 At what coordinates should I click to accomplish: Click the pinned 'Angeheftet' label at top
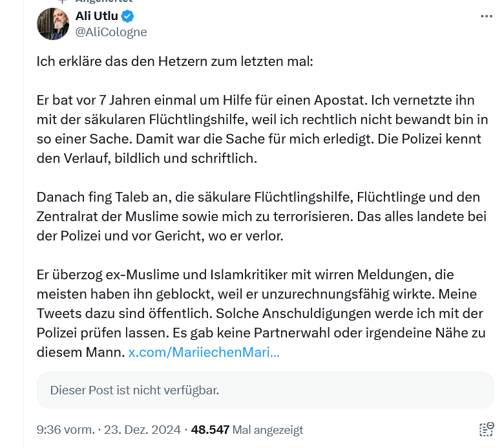coord(103,2)
